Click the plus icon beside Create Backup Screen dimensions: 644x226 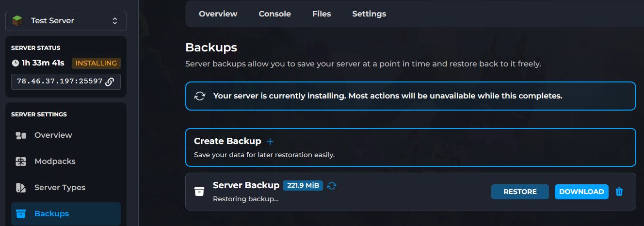pyautogui.click(x=270, y=141)
